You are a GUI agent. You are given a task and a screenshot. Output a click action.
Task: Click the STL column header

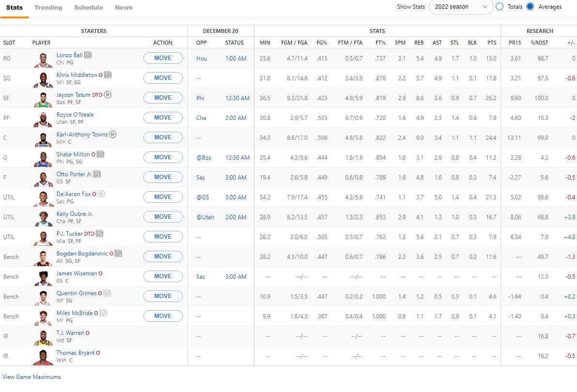[x=455, y=43]
